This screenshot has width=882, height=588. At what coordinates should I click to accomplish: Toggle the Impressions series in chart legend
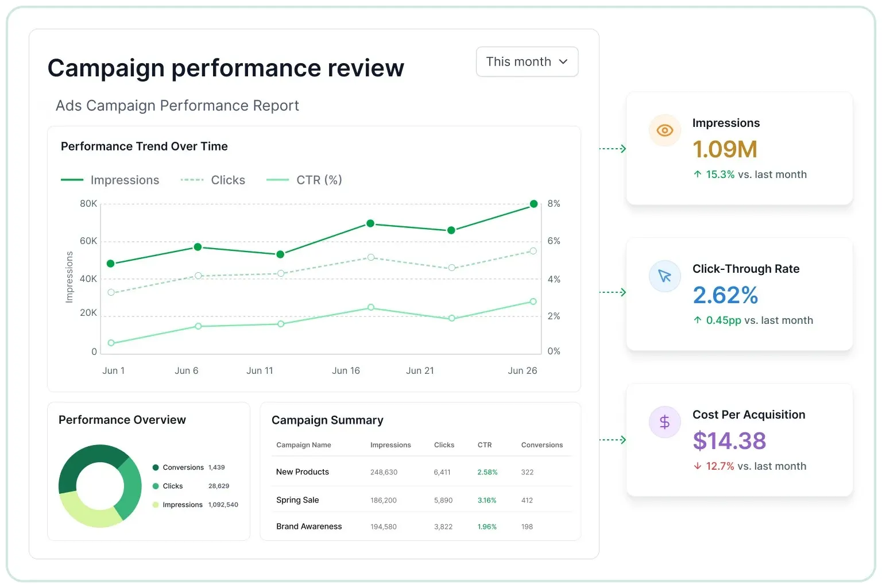[x=110, y=180]
